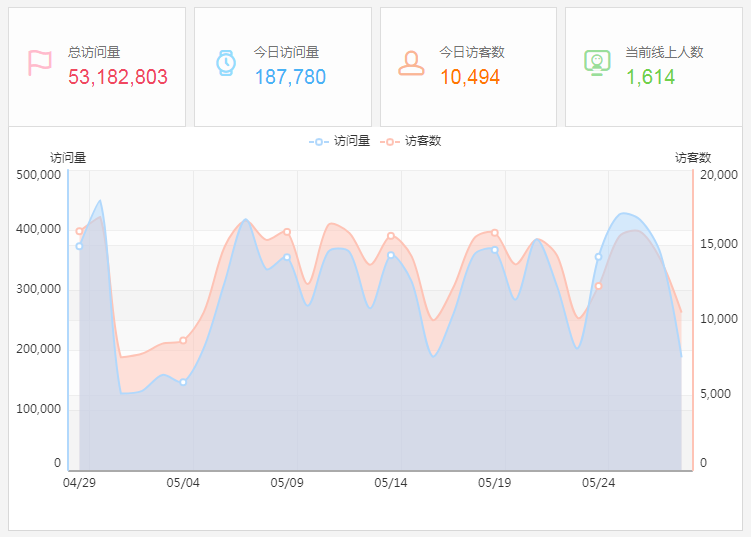Click the 05/09 x-axis date label
The height and width of the screenshot is (537, 751).
(x=287, y=482)
